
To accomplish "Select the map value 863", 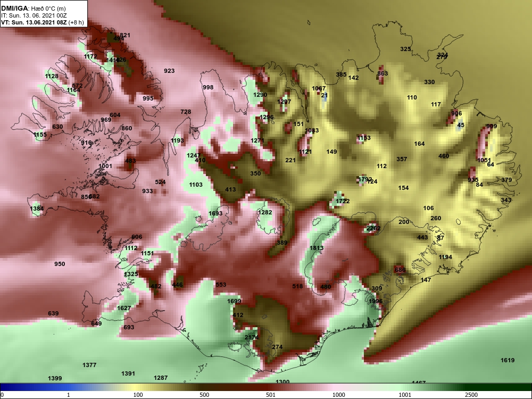I will point(383,73).
